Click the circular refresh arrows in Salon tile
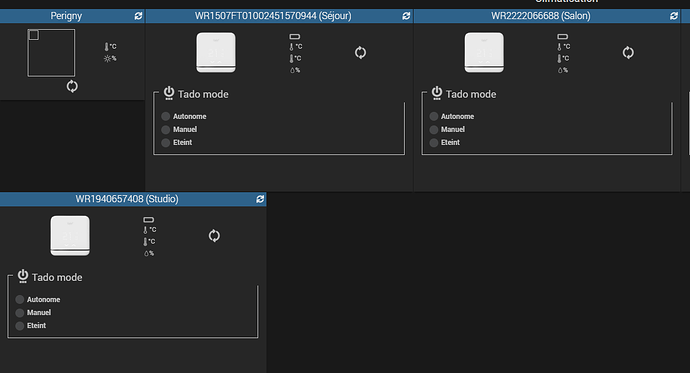Image resolution: width=690 pixels, height=373 pixels. pos(628,53)
